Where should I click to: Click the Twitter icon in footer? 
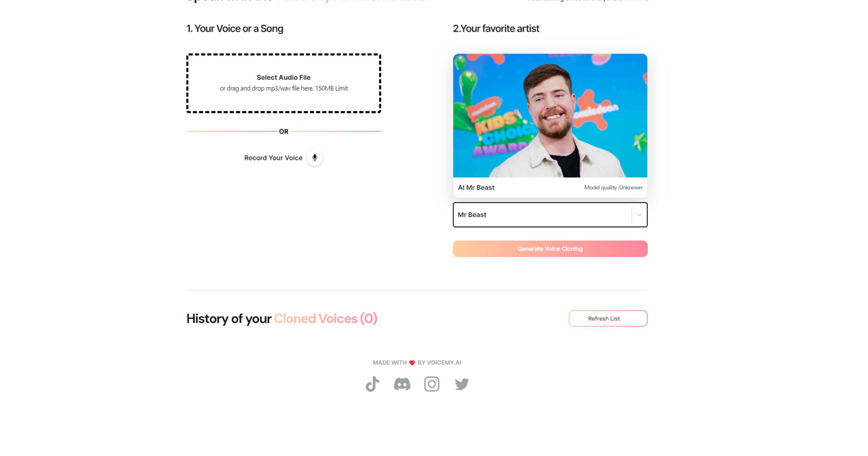pyautogui.click(x=461, y=384)
